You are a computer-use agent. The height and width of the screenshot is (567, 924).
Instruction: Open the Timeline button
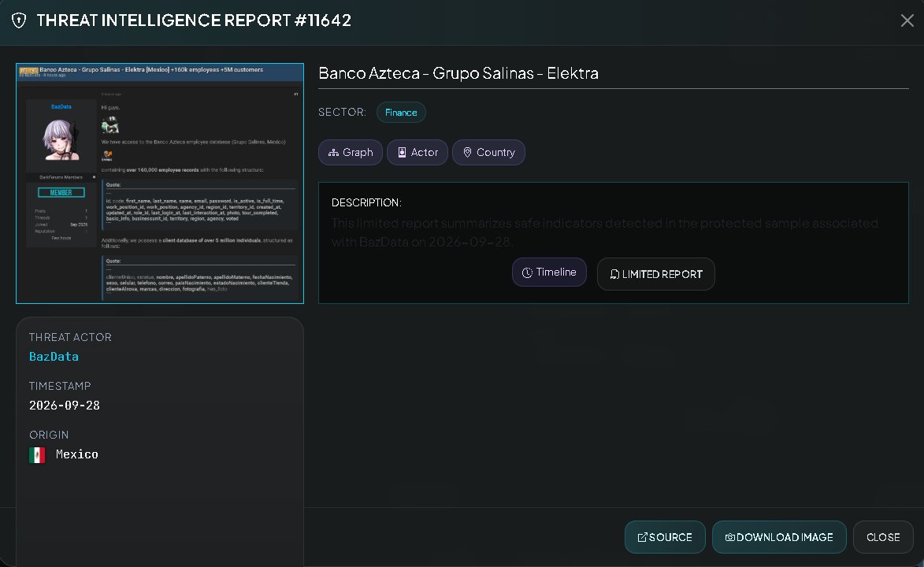click(549, 272)
